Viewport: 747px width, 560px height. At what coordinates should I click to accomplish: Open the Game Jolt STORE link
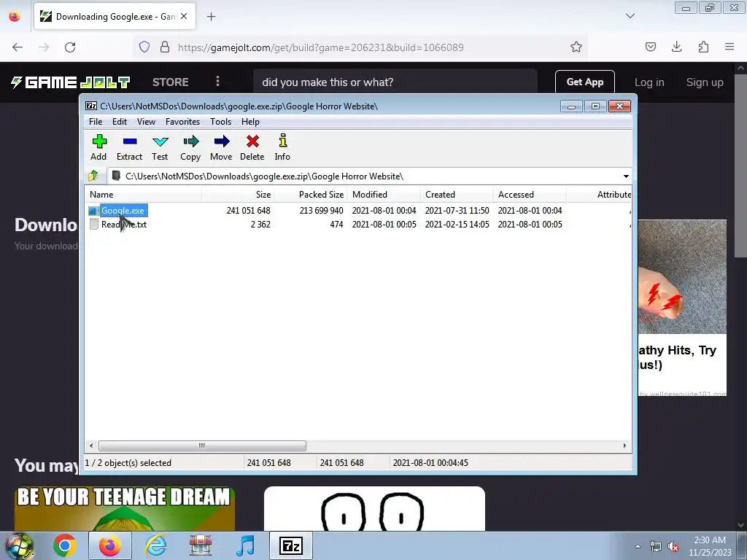click(x=171, y=82)
